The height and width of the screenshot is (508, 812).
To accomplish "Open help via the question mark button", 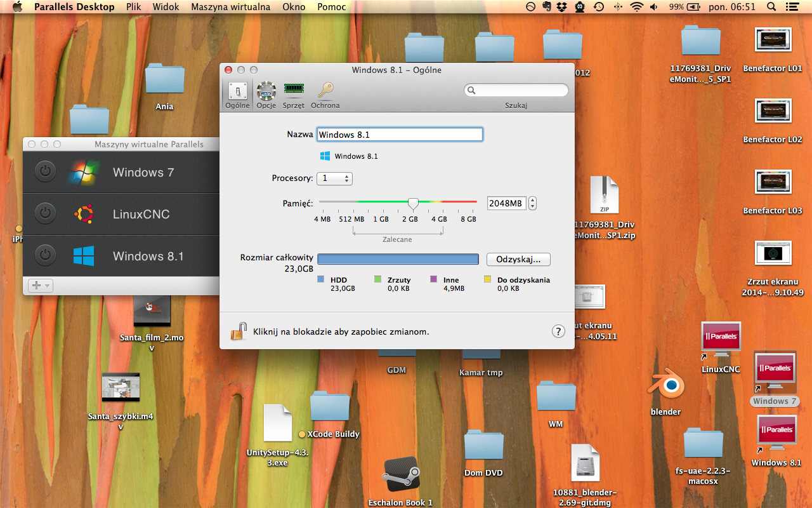I will point(558,331).
